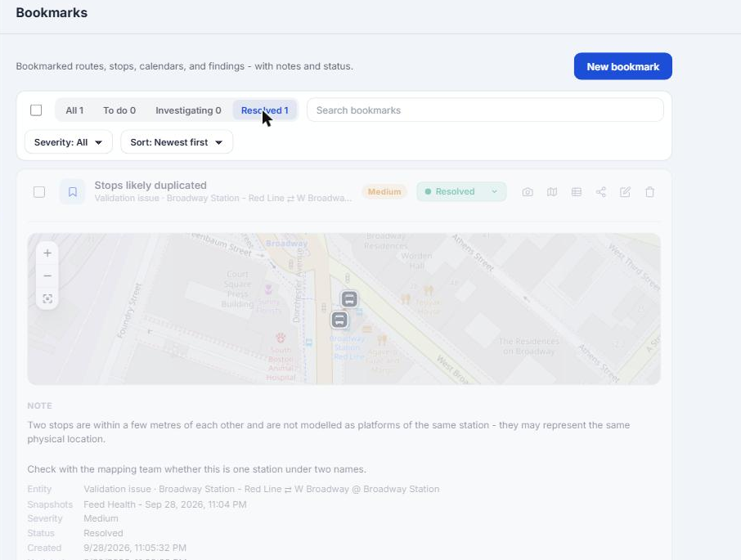Share the Stops likely duplicated bookmark
Screen dimensions: 741x560
pyautogui.click(x=600, y=192)
